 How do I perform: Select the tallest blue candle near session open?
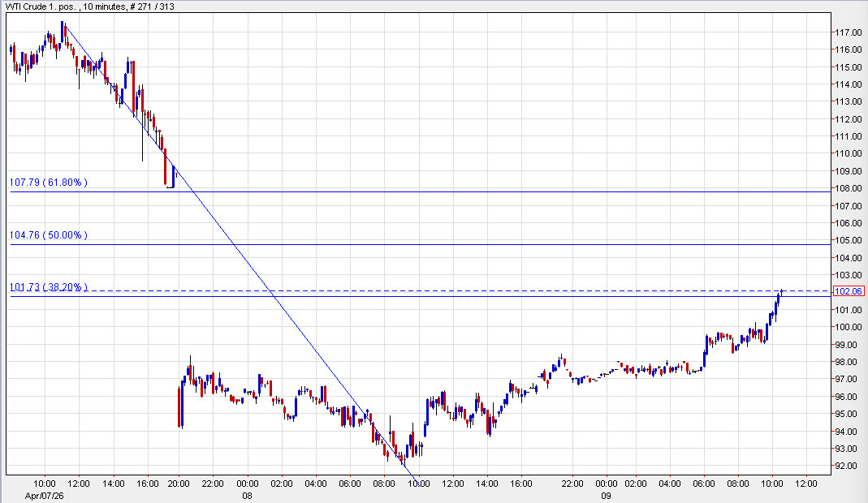click(180, 398)
